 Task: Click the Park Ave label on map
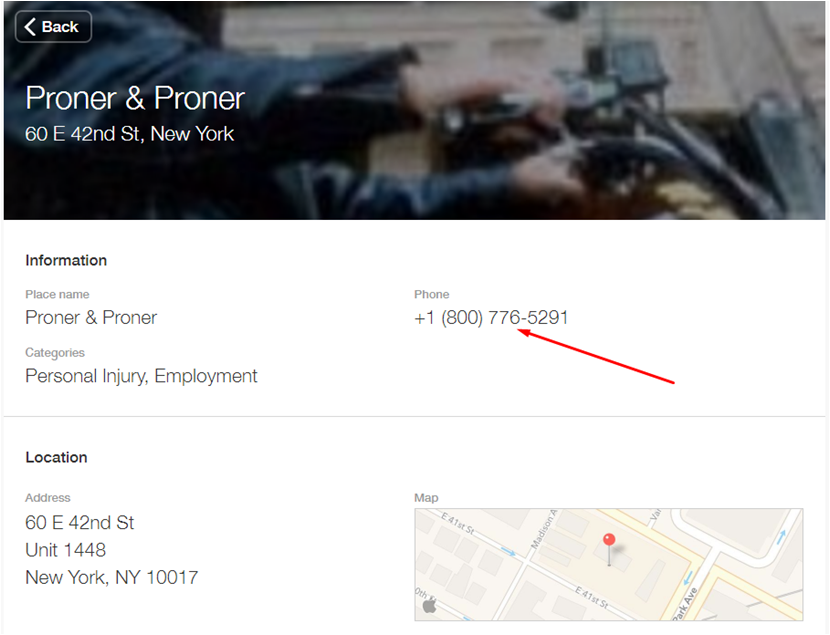pyautogui.click(x=686, y=603)
